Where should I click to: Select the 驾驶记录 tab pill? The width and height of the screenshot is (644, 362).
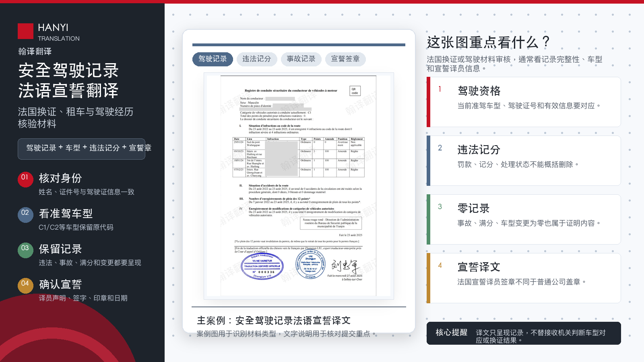213,59
